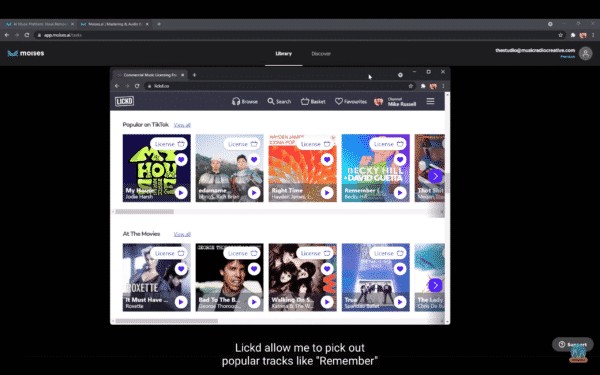Favourite the Remember track

click(x=400, y=159)
